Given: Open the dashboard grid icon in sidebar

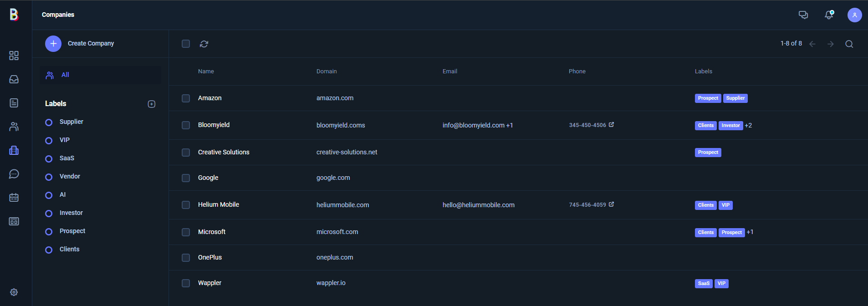Looking at the screenshot, I should tap(14, 56).
